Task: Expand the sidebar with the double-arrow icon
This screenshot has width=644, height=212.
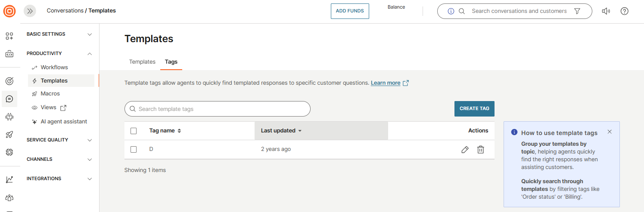Action: pyautogui.click(x=30, y=11)
